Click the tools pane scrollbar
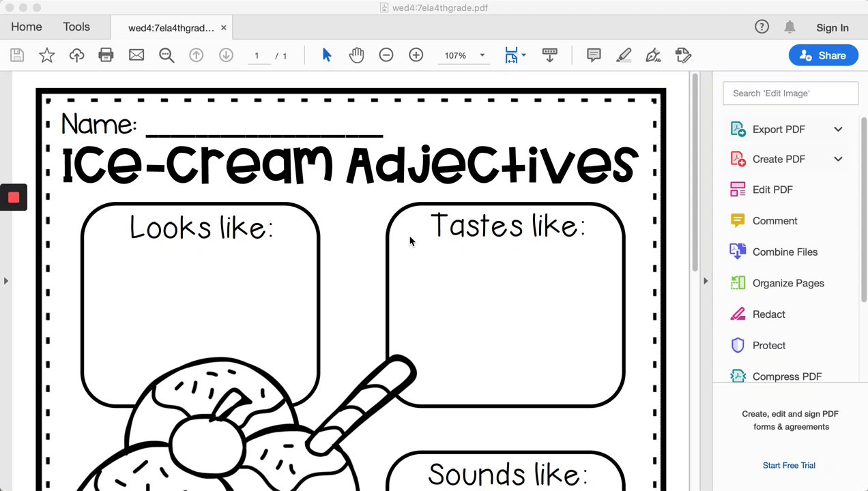 (864, 209)
